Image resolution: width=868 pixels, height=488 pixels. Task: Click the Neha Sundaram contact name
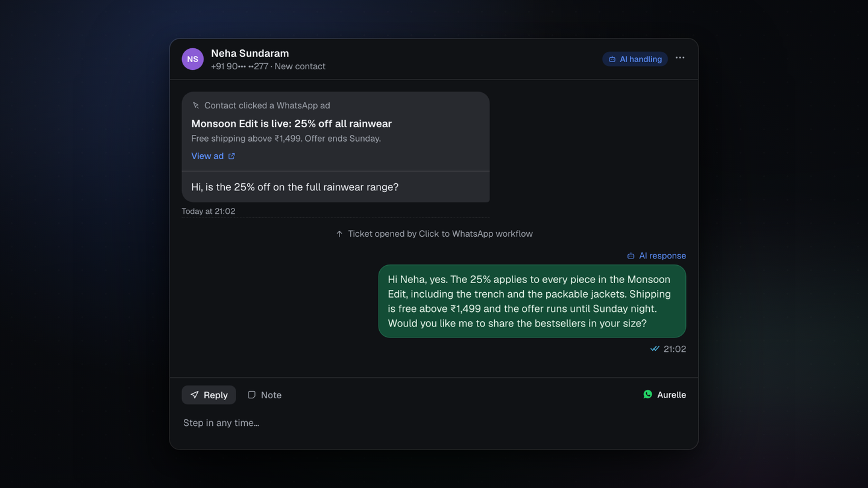pos(250,53)
